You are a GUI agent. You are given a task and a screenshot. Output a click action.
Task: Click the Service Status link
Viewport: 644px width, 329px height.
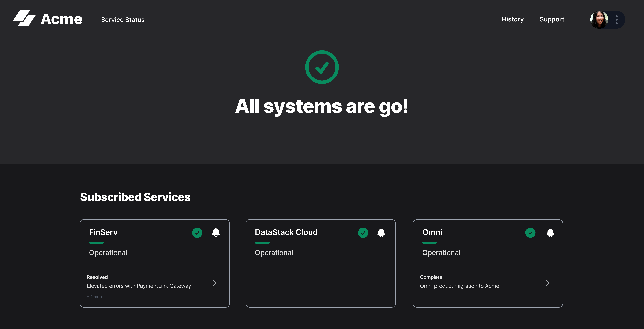pyautogui.click(x=123, y=19)
